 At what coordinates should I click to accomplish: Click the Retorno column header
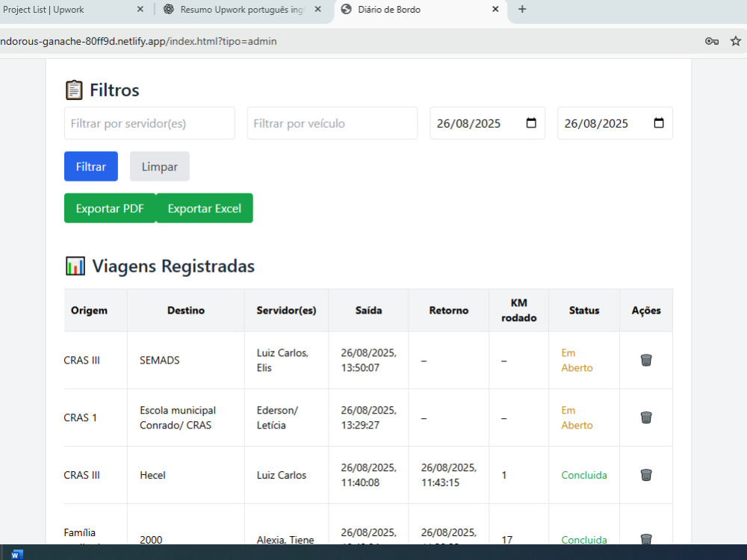448,311
